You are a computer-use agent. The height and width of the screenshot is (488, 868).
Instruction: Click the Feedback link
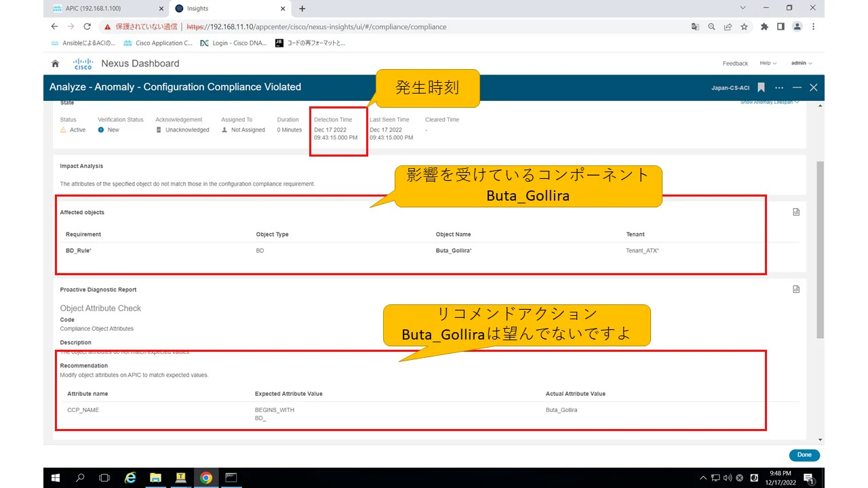point(735,63)
